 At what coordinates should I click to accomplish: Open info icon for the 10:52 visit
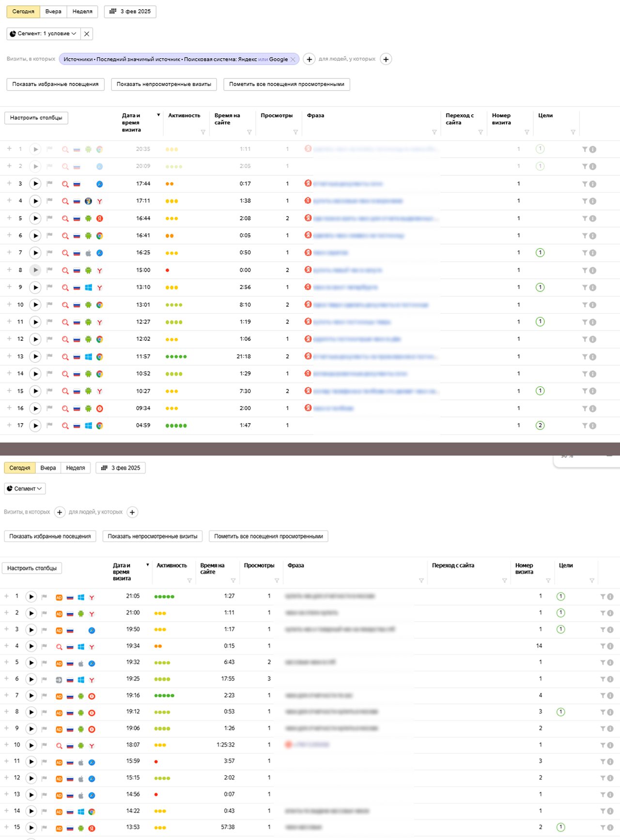coord(593,374)
